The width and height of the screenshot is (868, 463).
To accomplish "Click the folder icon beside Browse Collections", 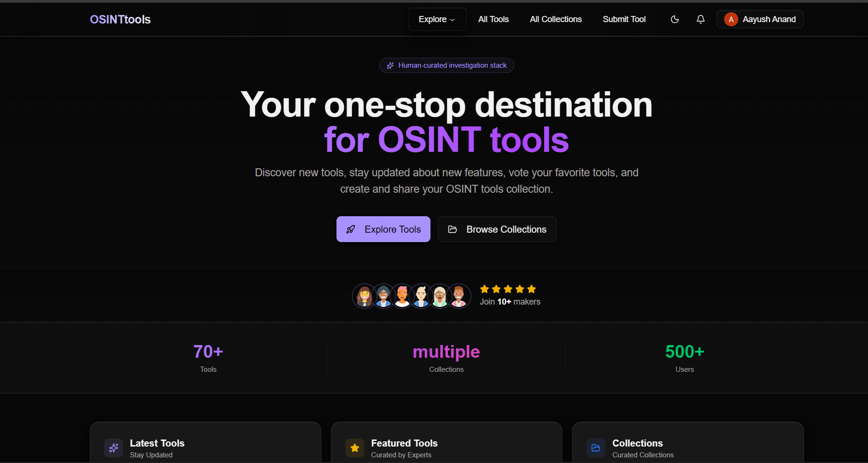I will tap(453, 229).
